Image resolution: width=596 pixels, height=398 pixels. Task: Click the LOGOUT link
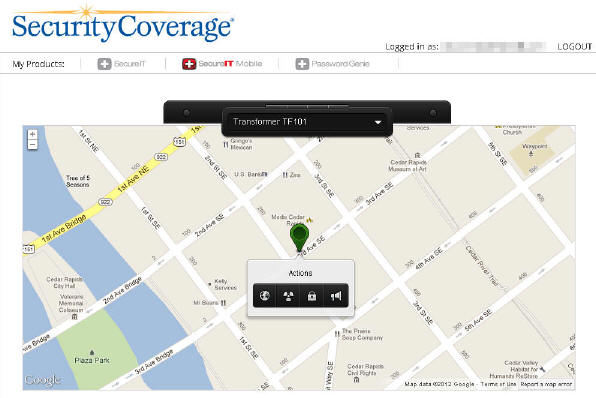tap(574, 47)
